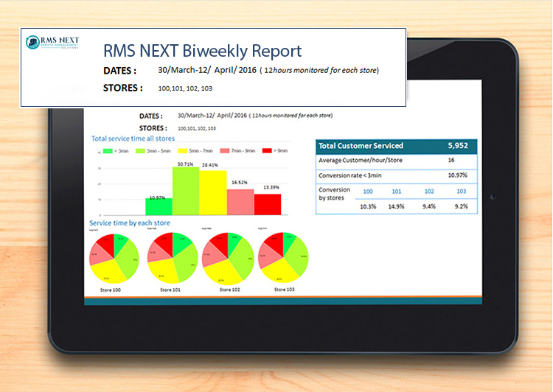Click the green '< 3min' legend swatch
Image resolution: width=553 pixels, height=392 pixels.
[108, 151]
